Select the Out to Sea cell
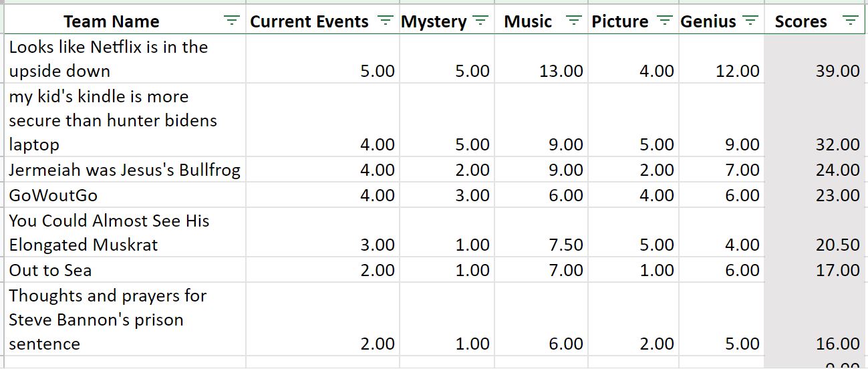Screen dimensions: 868x369 click(x=125, y=270)
